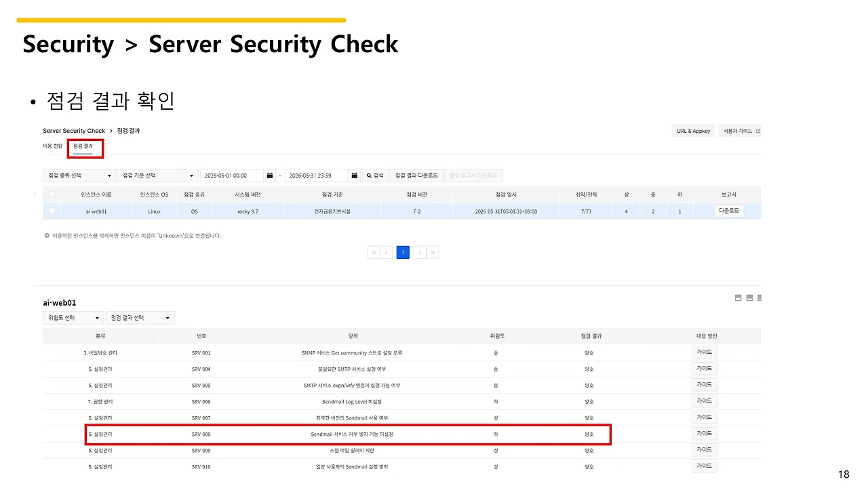
Task: Click the 3. 비밀번호 관리 category cell
Action: (100, 353)
